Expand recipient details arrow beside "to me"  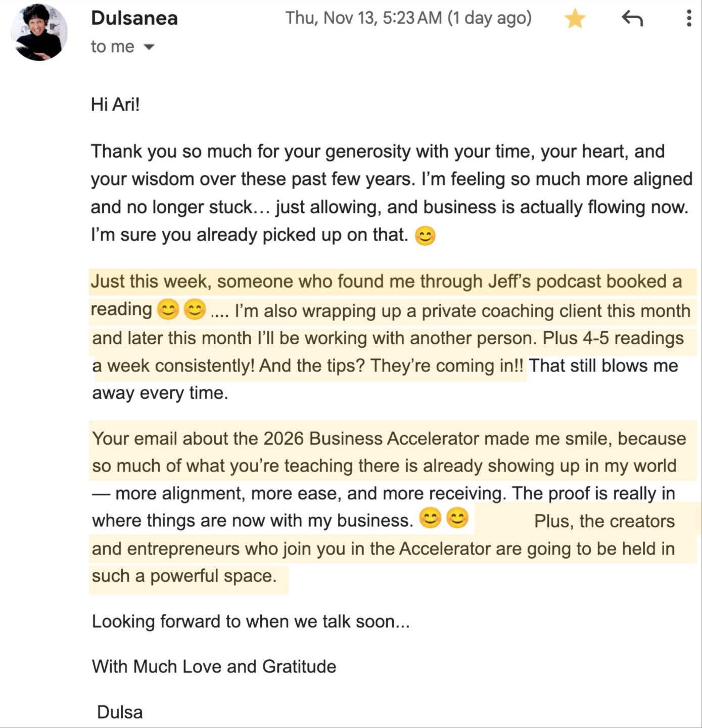point(149,47)
